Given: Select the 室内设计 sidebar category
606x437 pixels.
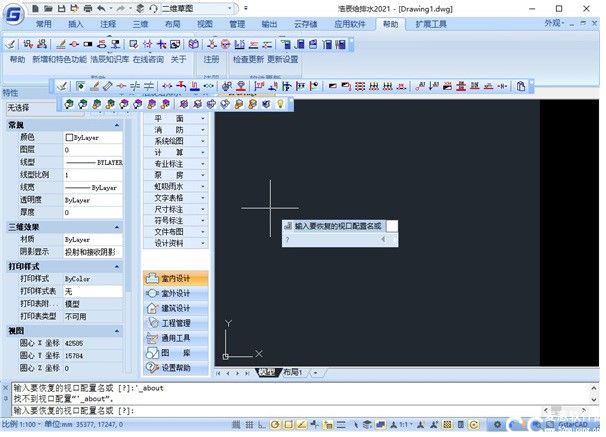Looking at the screenshot, I should pyautogui.click(x=176, y=278).
